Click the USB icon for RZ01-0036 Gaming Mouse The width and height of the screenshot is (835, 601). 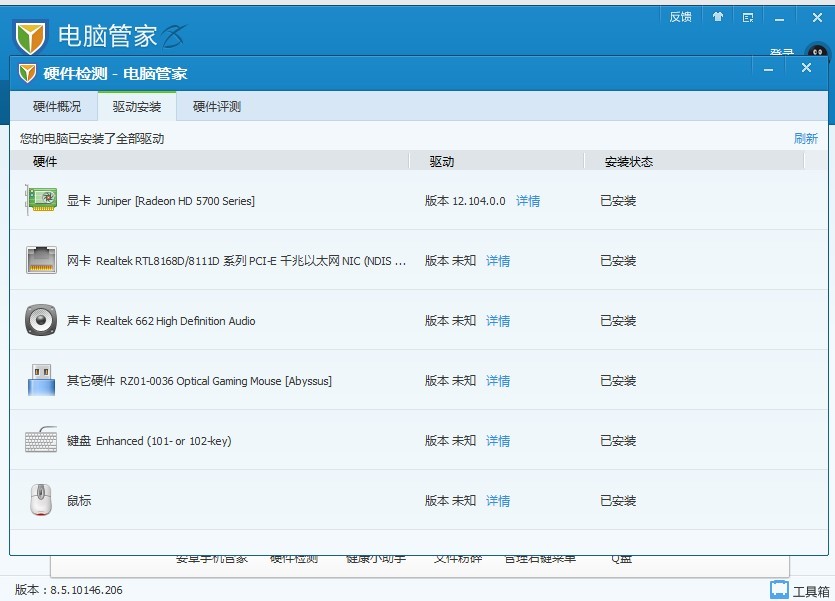[41, 380]
